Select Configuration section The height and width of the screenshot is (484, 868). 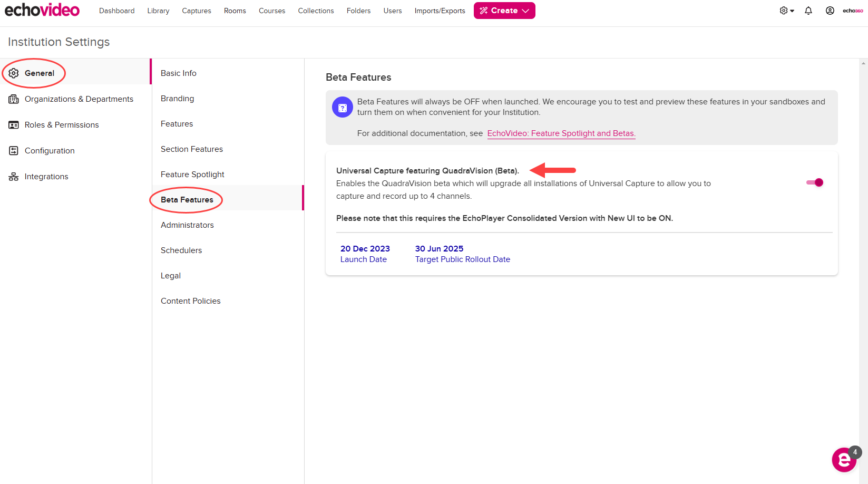pyautogui.click(x=50, y=151)
